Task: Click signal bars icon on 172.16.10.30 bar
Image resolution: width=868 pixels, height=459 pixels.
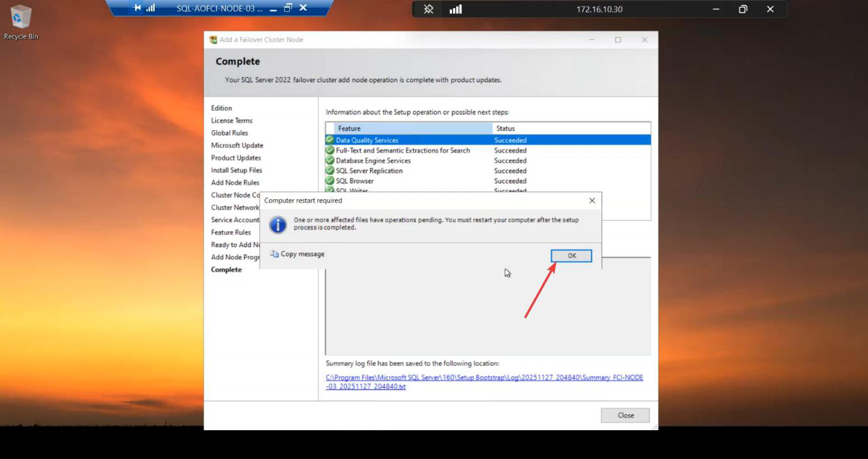Action: (x=456, y=9)
